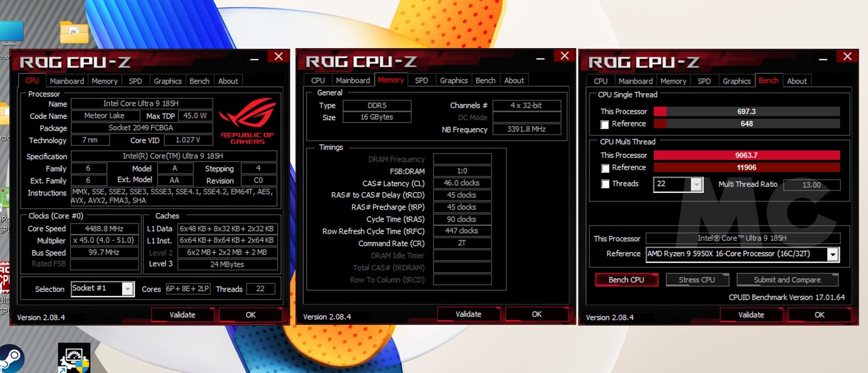Click the Stress CPU button
Viewport: 868px width, 373px height.
[x=697, y=280]
